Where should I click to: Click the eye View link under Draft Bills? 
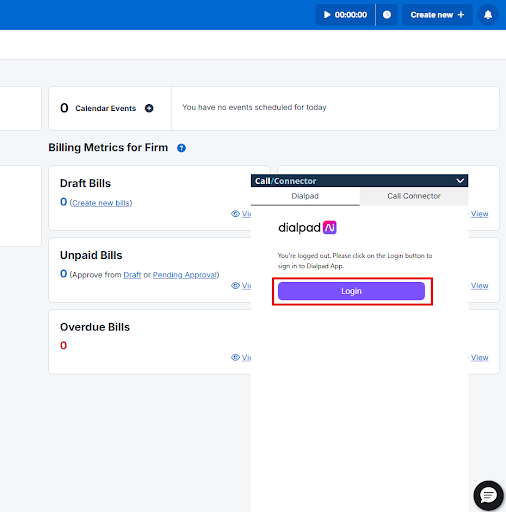(x=241, y=214)
